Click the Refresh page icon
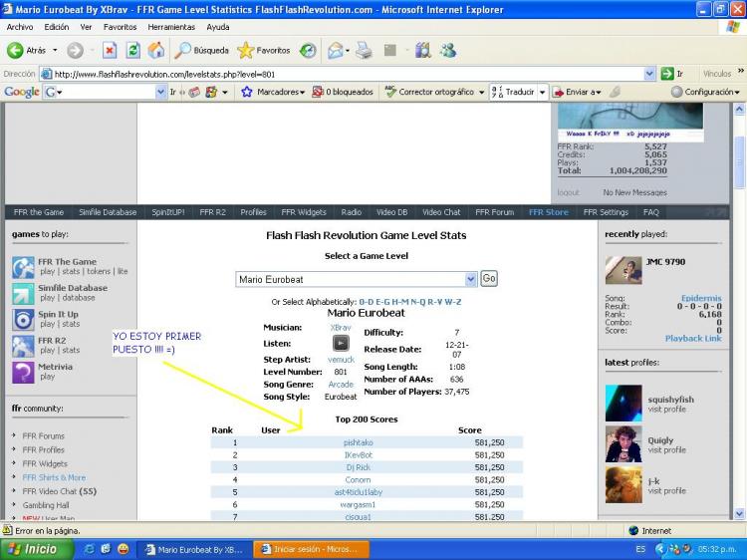The height and width of the screenshot is (560, 747). [x=132, y=50]
